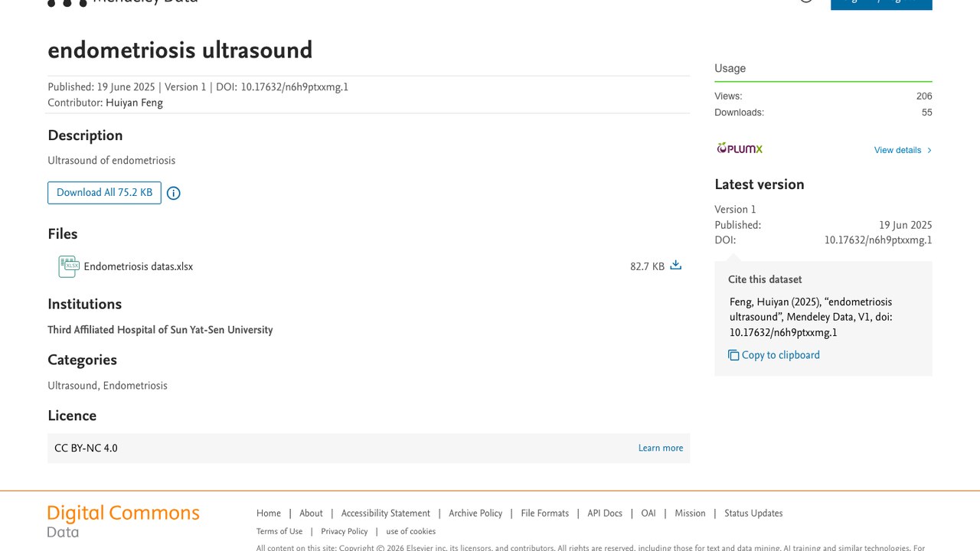Copy the citation to clipboard

pos(774,355)
